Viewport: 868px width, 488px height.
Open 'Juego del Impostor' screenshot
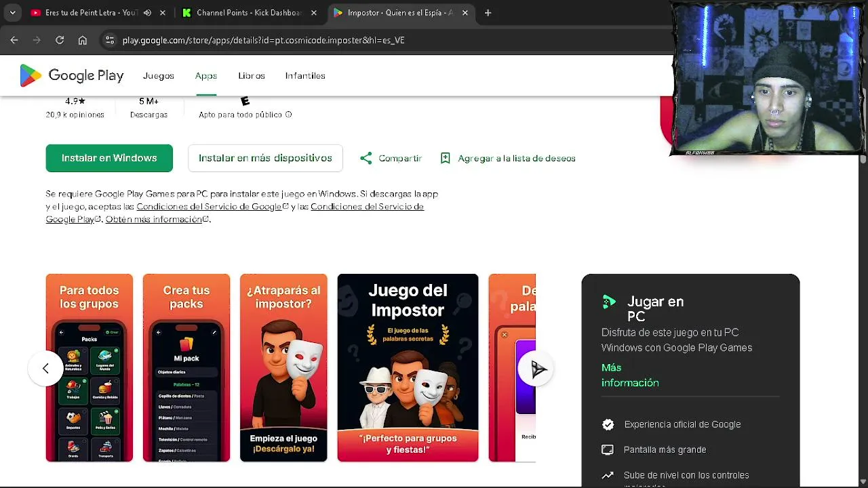pos(408,367)
